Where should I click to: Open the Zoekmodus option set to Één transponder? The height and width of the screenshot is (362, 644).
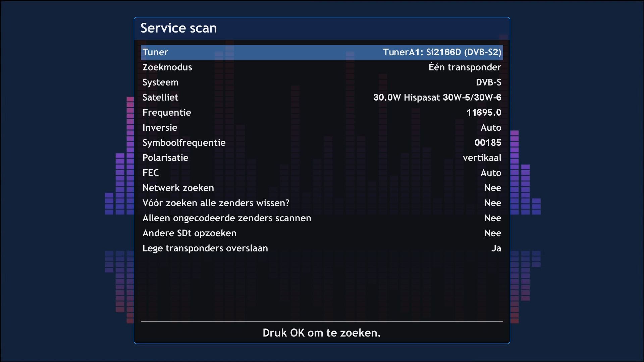point(321,67)
